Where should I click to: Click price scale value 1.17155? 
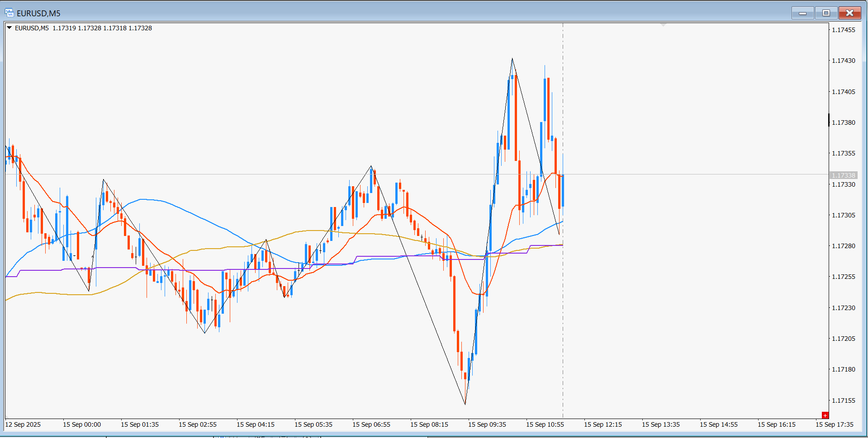[x=844, y=400]
